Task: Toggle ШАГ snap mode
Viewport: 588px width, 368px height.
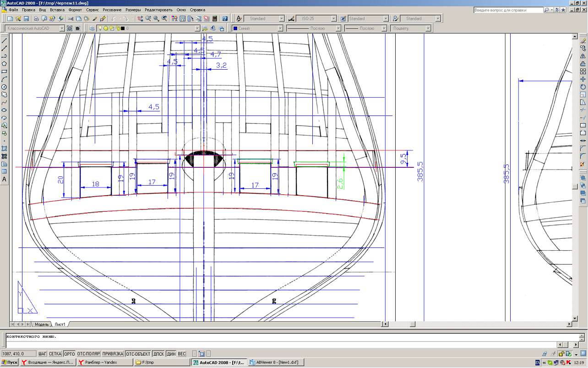Action: coord(43,354)
